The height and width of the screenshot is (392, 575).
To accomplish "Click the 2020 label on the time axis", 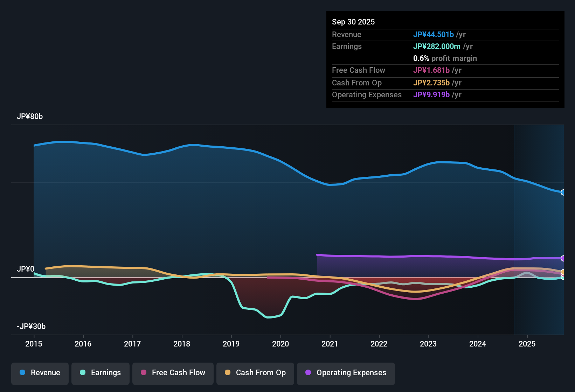I will 280,344.
